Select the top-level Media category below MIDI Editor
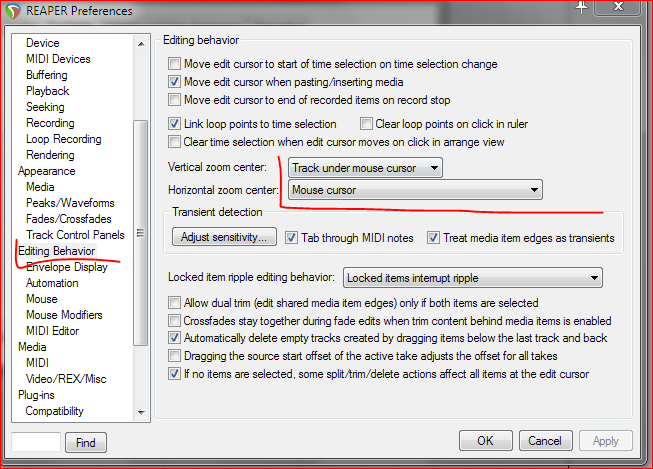Image resolution: width=653 pixels, height=469 pixels. pyautogui.click(x=32, y=347)
